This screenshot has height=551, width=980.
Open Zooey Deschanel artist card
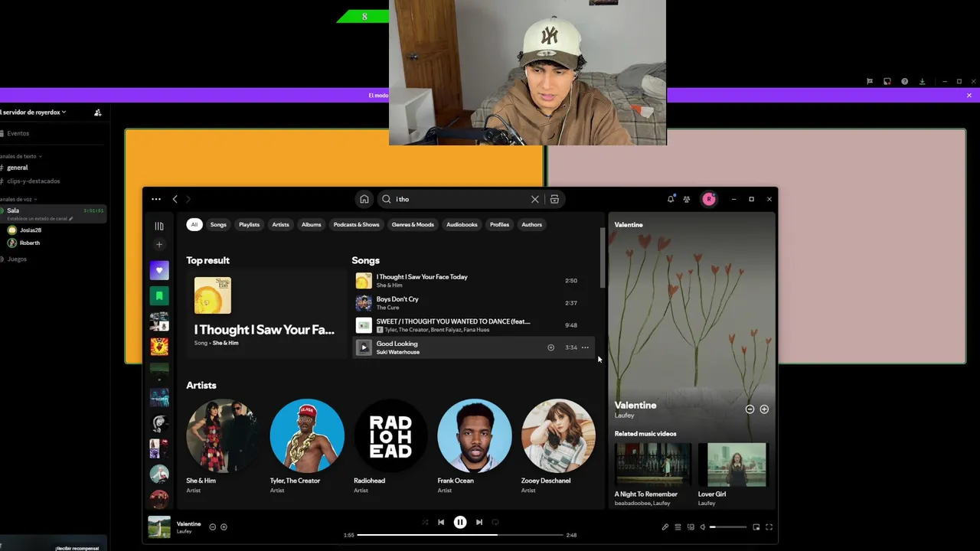[x=558, y=447]
